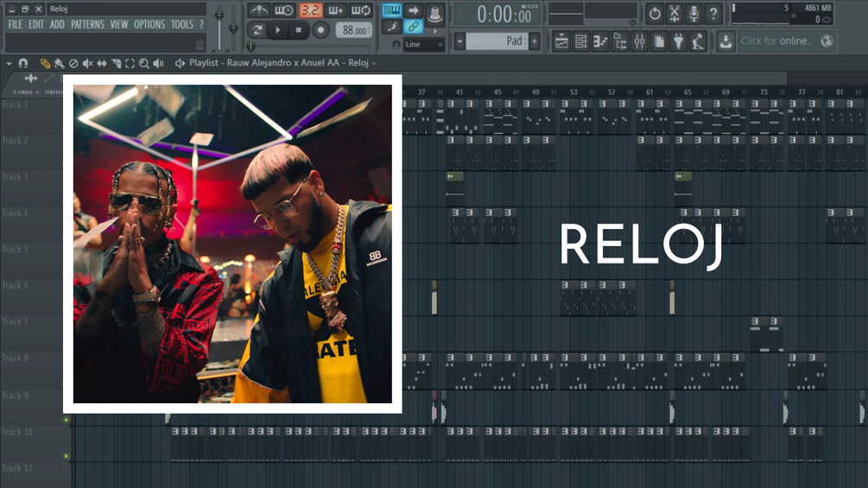
Task: Click the 0:00:00 time display
Action: click(x=497, y=15)
